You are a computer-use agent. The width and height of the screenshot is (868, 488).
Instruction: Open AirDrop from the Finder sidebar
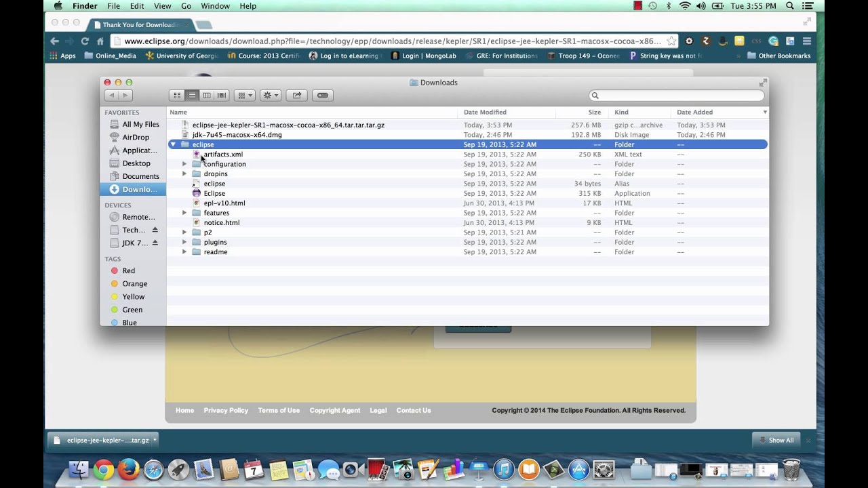click(136, 137)
